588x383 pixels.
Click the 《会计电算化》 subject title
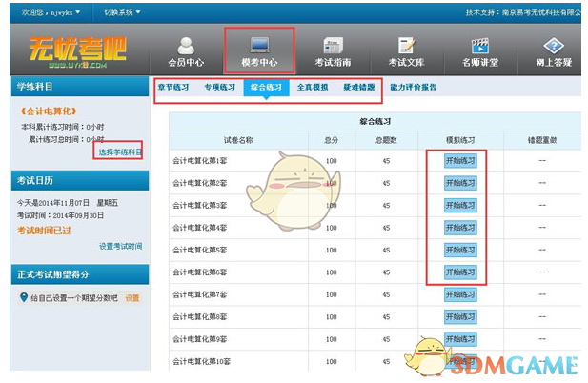(x=49, y=111)
